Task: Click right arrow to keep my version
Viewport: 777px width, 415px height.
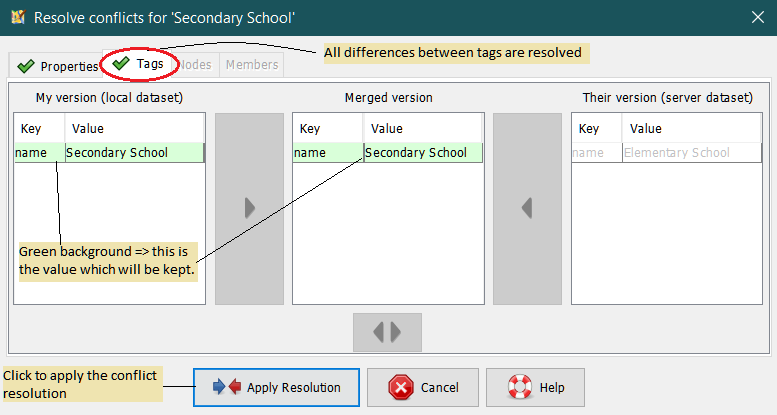Action: (x=250, y=208)
